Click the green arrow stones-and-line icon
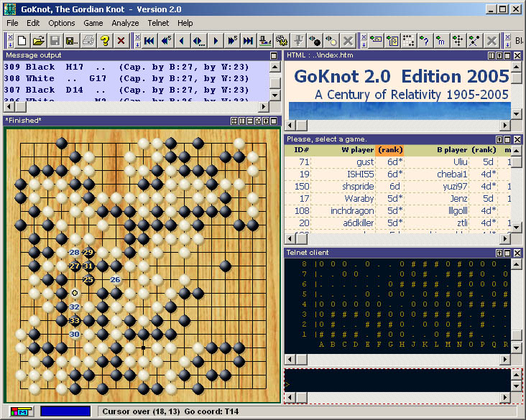The height and width of the screenshot is (420, 526). [474, 41]
